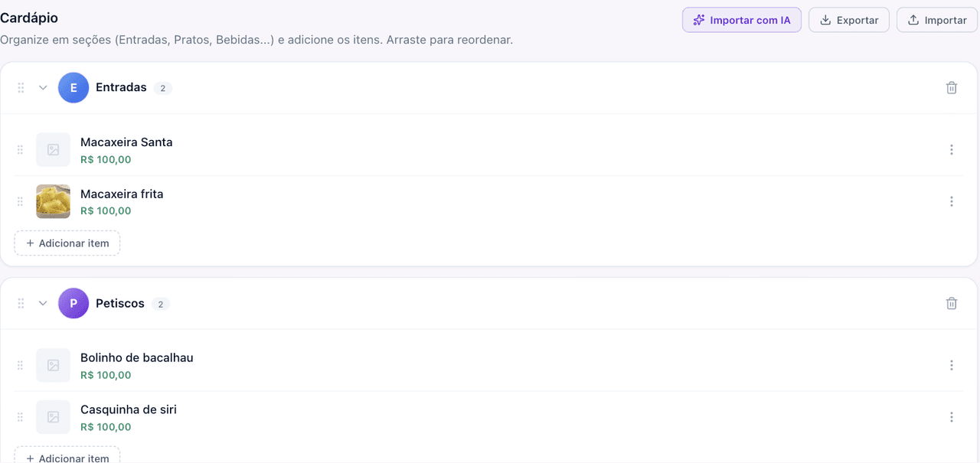Delete the Entradas section with trash icon

(x=952, y=88)
